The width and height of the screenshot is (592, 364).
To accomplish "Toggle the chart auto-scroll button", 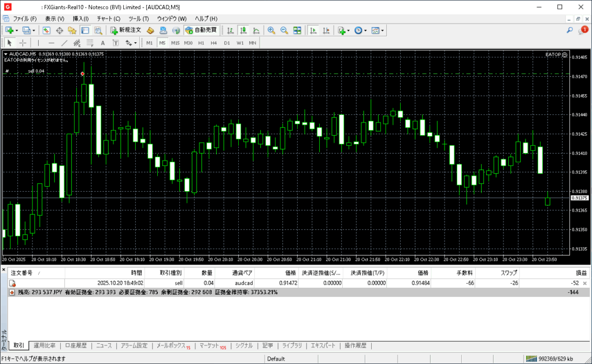I will pos(313,30).
